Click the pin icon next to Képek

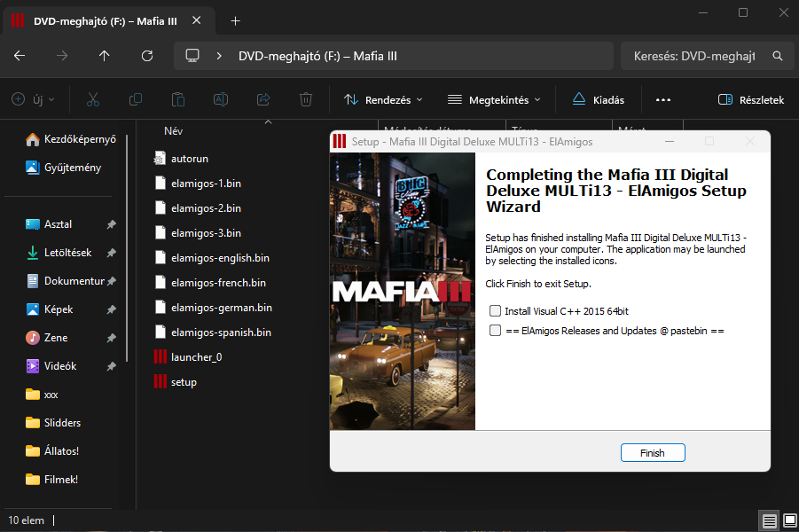(x=111, y=309)
